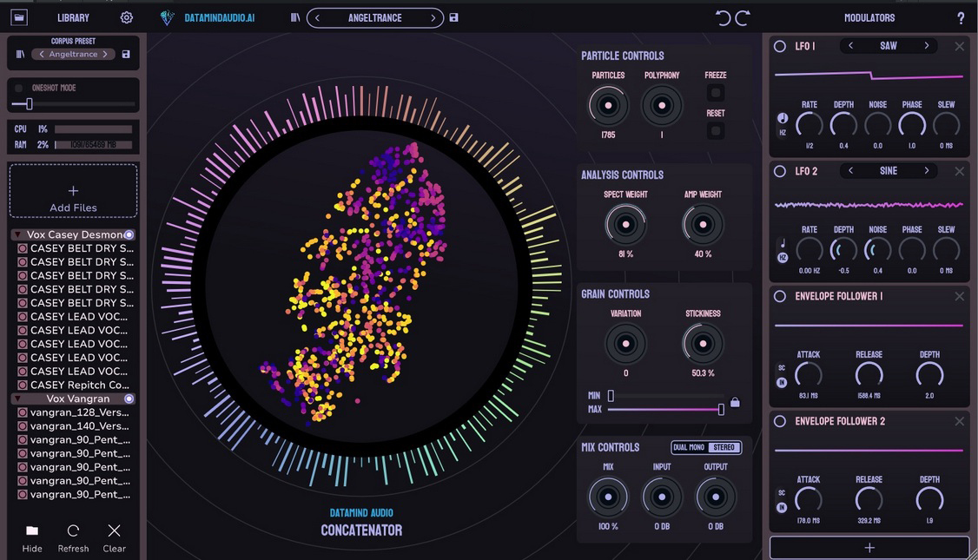978x560 pixels.
Task: Remove Envelope Follower 1 with X icon
Action: pos(959,296)
